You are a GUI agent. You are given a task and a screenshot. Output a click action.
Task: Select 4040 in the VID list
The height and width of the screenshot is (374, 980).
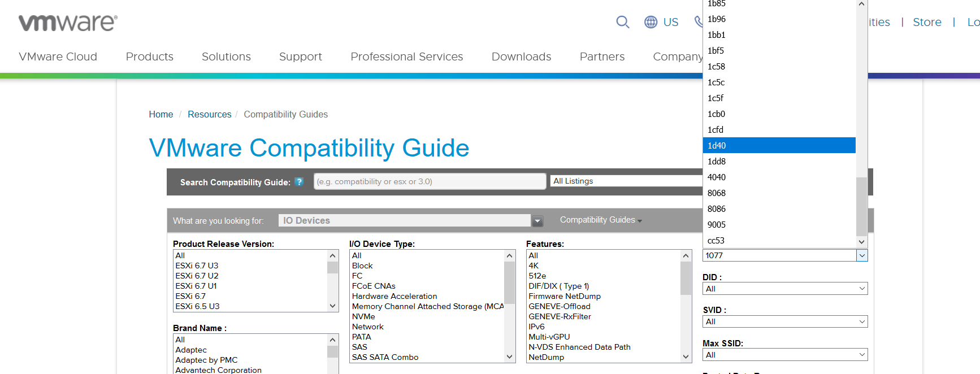coord(779,177)
